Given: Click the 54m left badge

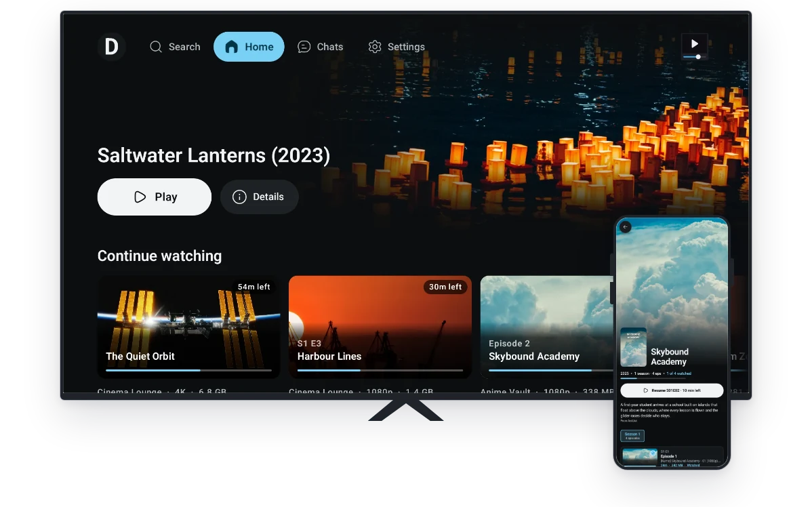Looking at the screenshot, I should pyautogui.click(x=253, y=287).
